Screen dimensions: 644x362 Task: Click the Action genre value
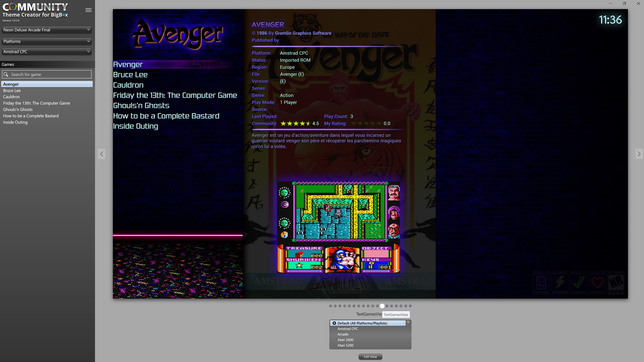[286, 95]
